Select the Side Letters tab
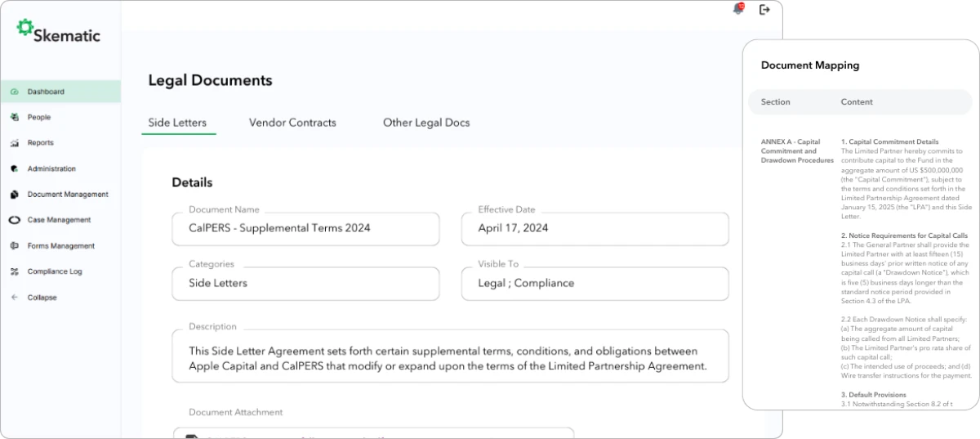 (177, 123)
